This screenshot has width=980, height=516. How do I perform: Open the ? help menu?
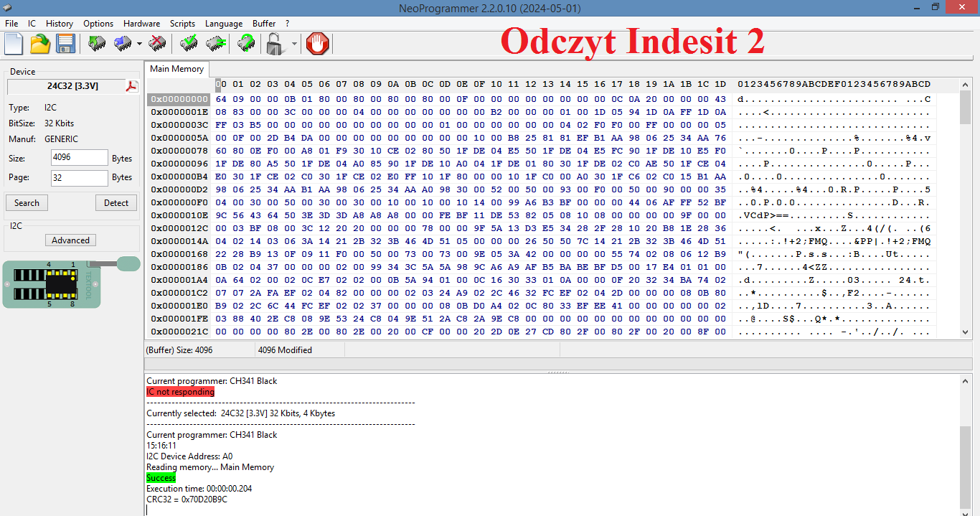coord(287,24)
